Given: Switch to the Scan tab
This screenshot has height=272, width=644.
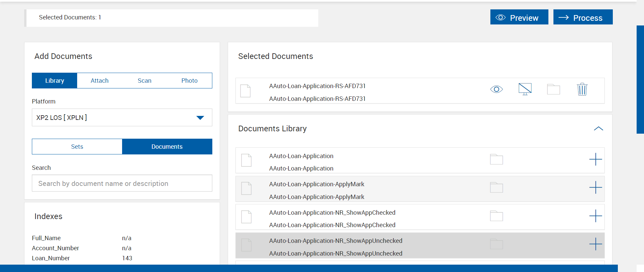Looking at the screenshot, I should coord(145,81).
